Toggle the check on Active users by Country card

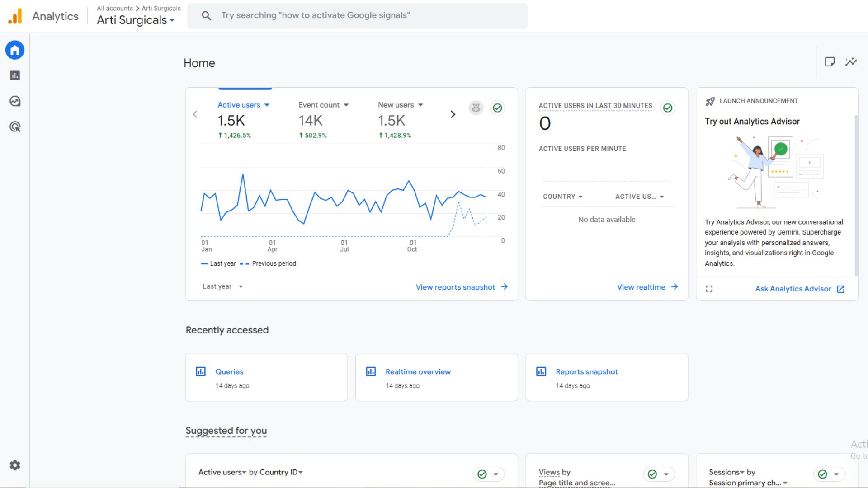tap(482, 474)
